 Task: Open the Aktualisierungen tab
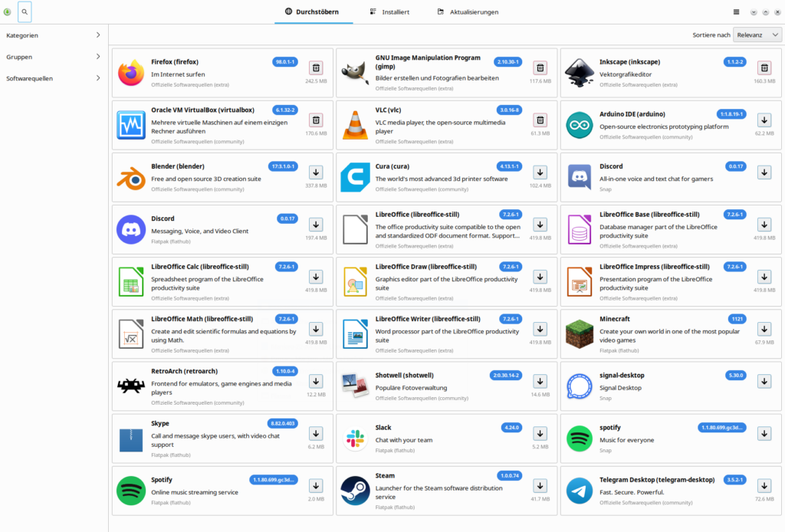tap(468, 12)
